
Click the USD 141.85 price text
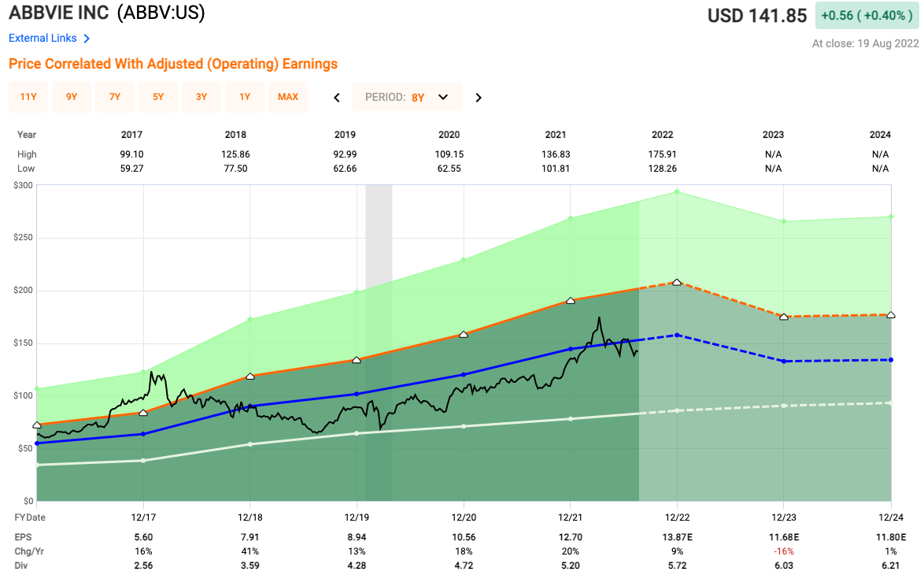pyautogui.click(x=757, y=15)
